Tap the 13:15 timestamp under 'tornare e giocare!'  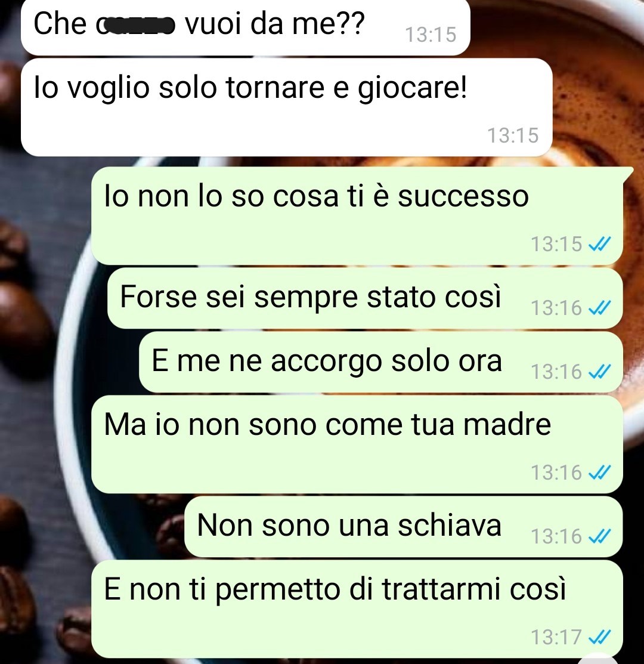[x=513, y=135]
